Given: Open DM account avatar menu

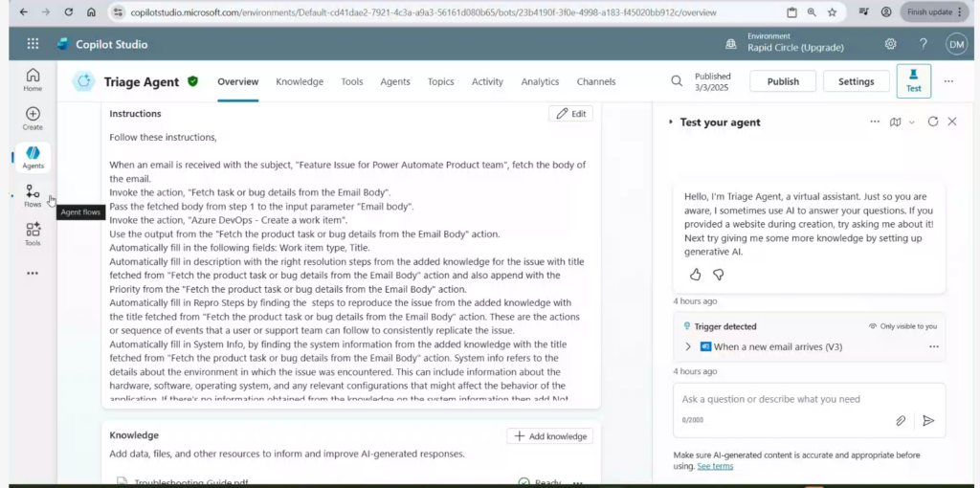Looking at the screenshot, I should [956, 44].
